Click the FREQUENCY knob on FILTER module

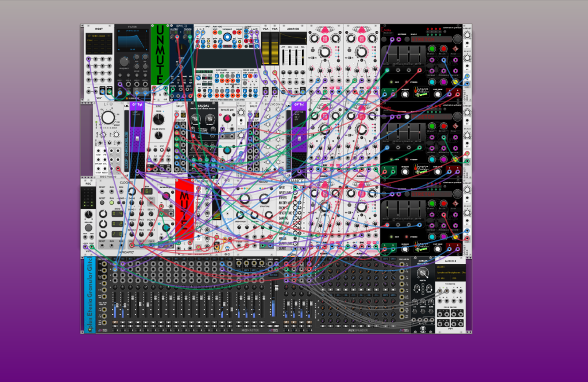click(124, 62)
